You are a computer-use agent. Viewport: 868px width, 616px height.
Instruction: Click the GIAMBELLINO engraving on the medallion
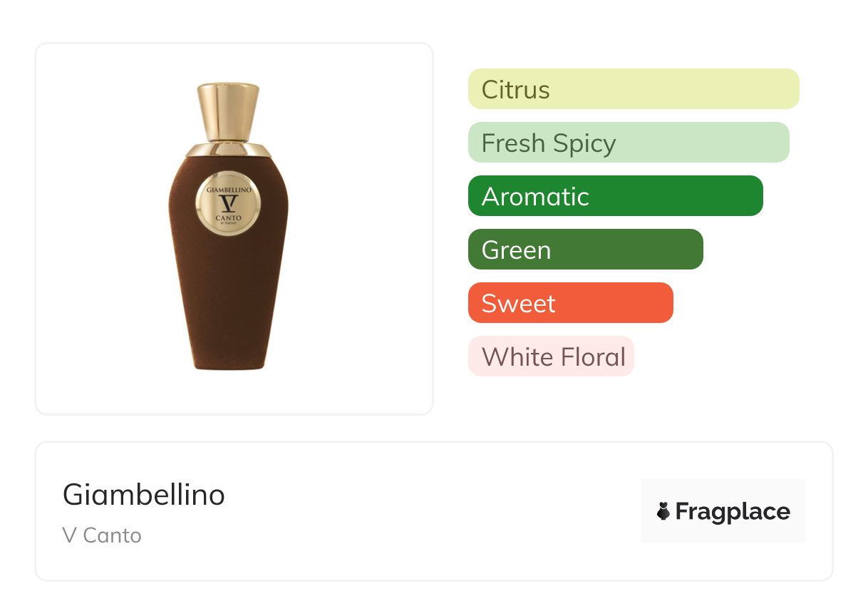228,190
